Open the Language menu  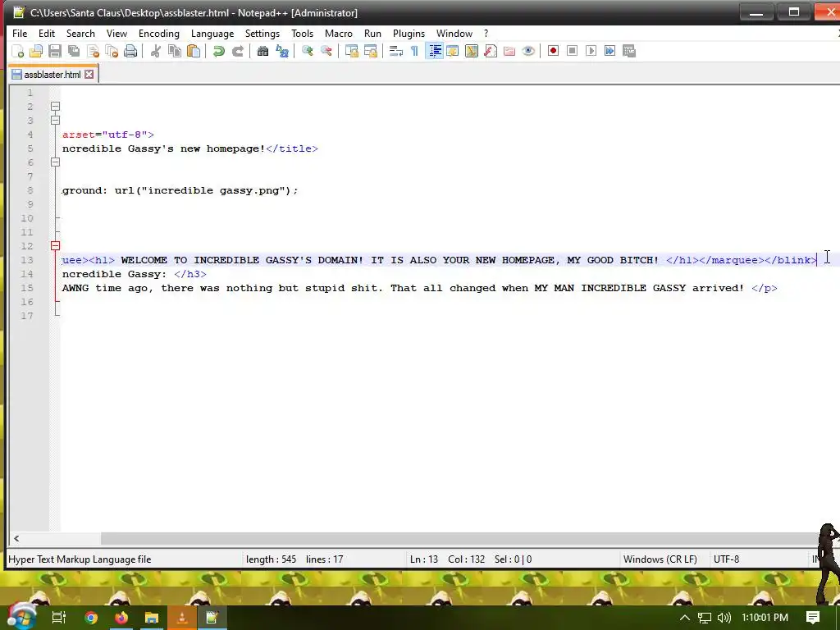tap(212, 33)
